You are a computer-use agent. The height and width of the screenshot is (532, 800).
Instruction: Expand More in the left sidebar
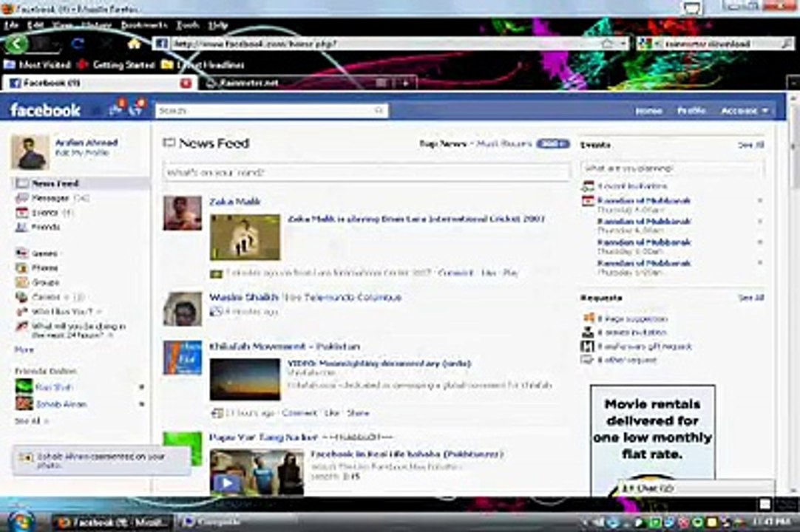pos(24,350)
